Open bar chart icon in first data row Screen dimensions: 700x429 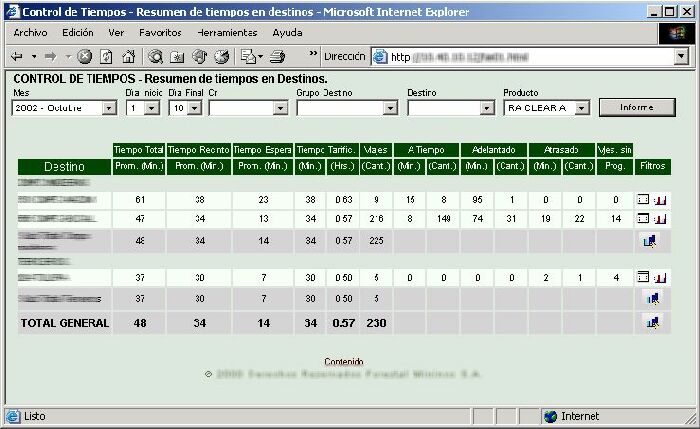[x=659, y=200]
